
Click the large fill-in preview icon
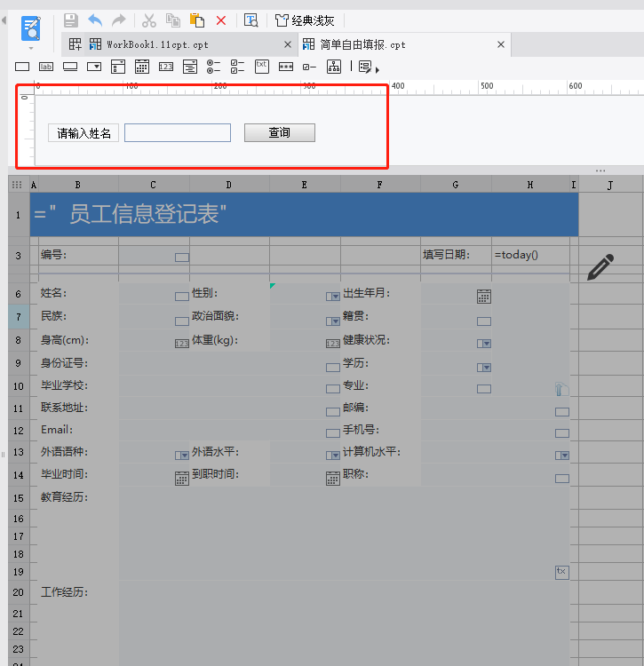31,28
